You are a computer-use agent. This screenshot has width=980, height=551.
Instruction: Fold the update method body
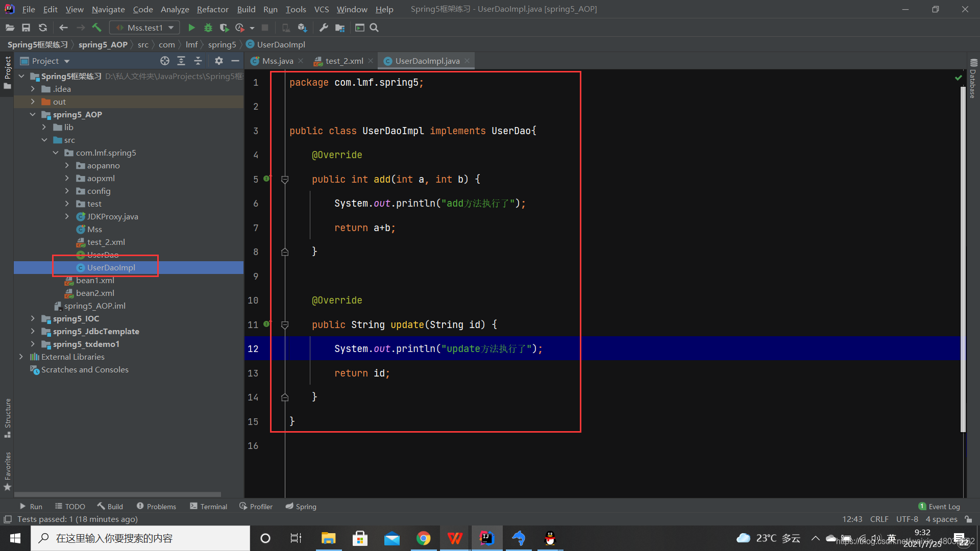[285, 325]
